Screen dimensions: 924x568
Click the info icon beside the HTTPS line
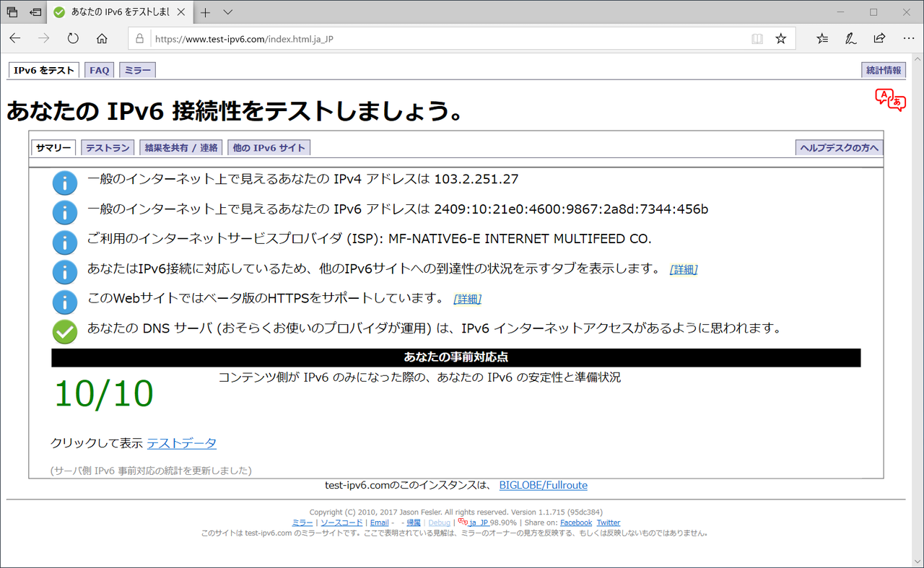[65, 301]
